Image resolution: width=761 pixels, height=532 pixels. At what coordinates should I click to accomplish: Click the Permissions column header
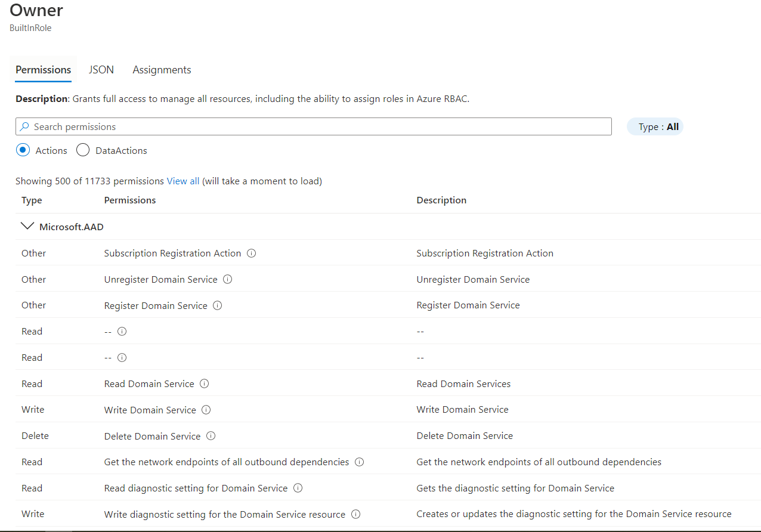130,200
